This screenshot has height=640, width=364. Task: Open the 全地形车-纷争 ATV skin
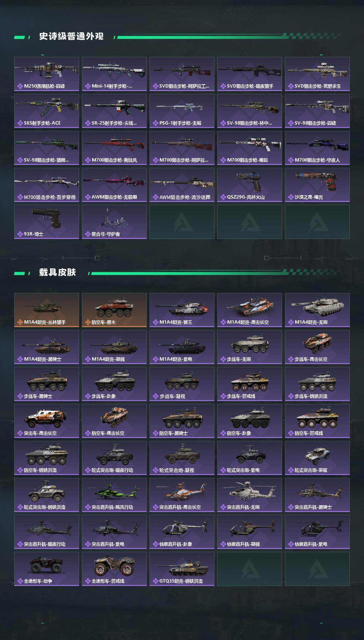(47, 569)
